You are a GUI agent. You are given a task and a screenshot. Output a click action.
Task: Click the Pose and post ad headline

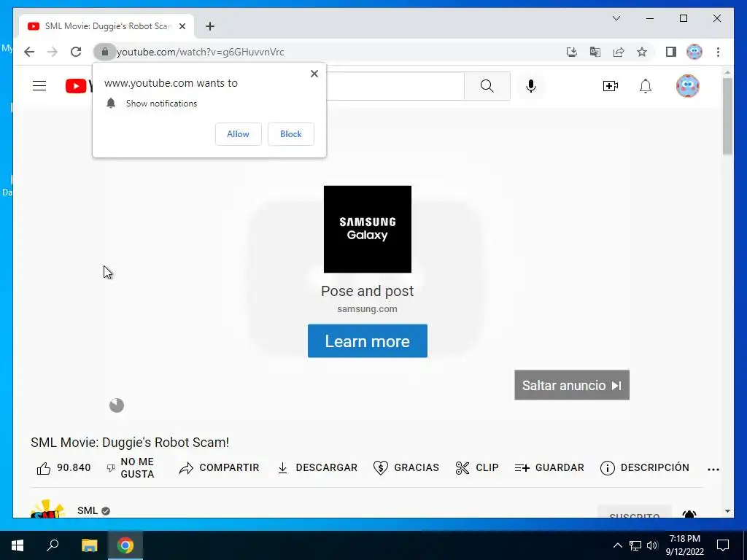368,291
